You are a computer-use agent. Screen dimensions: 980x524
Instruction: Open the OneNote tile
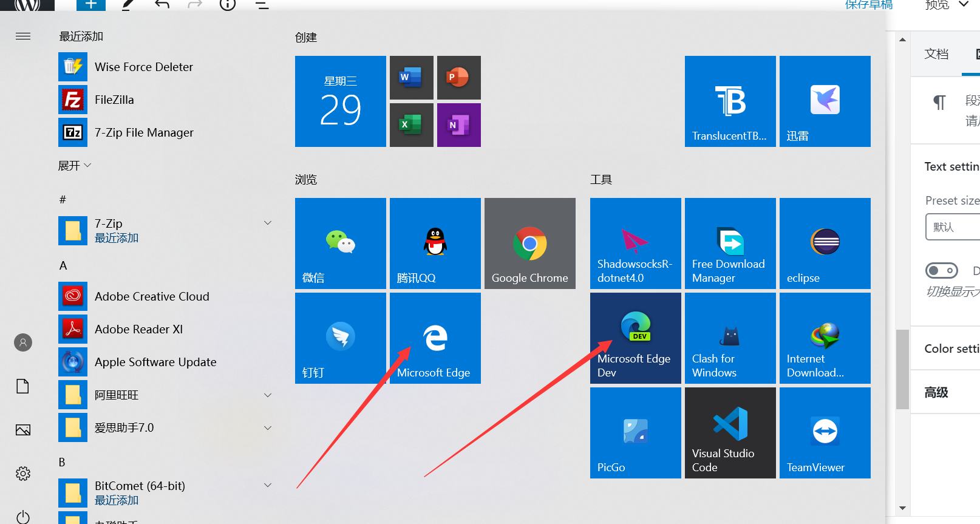(458, 125)
